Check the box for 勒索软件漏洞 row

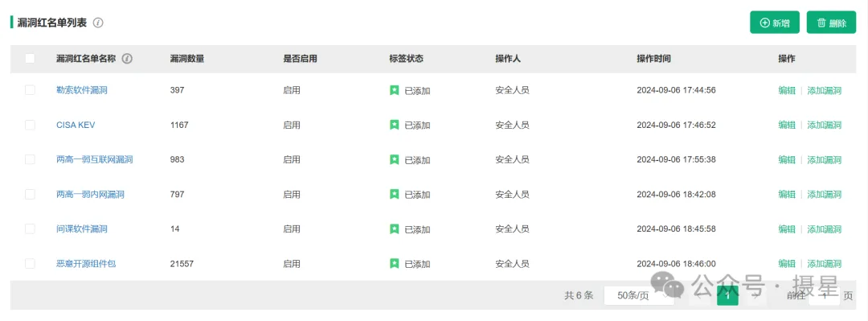[30, 90]
